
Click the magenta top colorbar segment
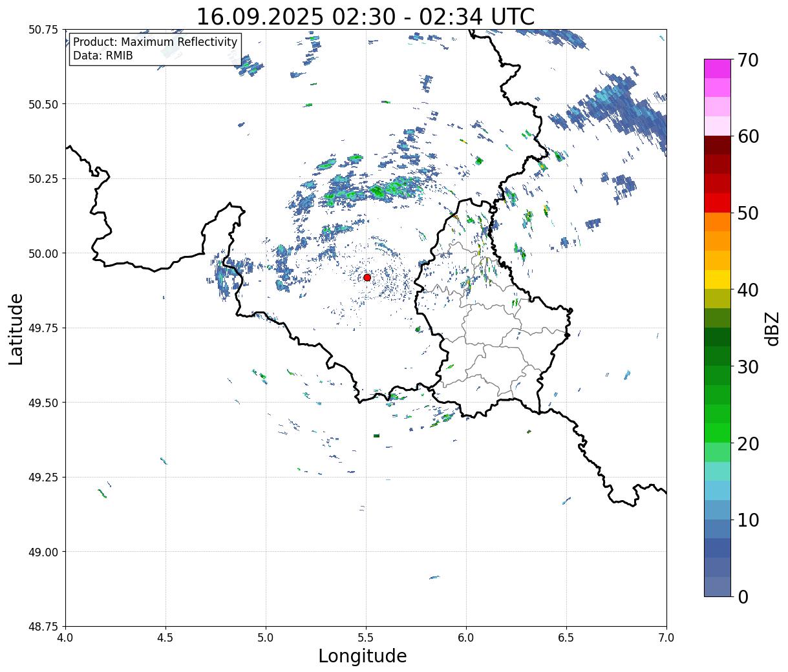coord(718,68)
